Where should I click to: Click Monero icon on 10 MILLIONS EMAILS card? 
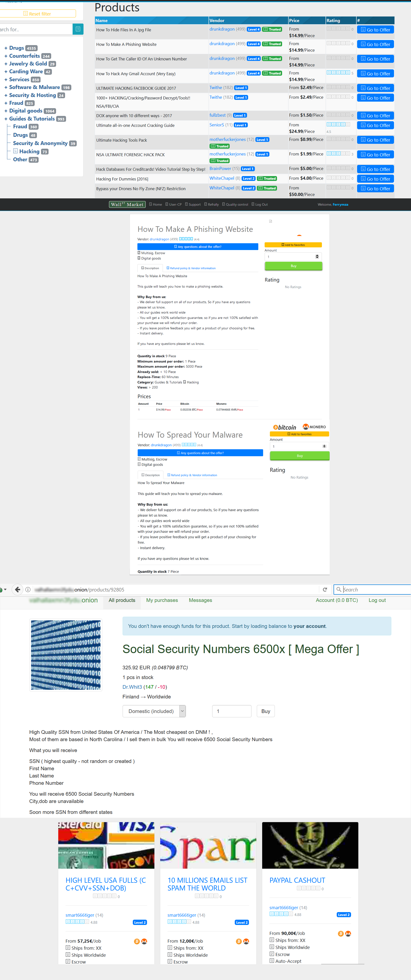point(246,941)
